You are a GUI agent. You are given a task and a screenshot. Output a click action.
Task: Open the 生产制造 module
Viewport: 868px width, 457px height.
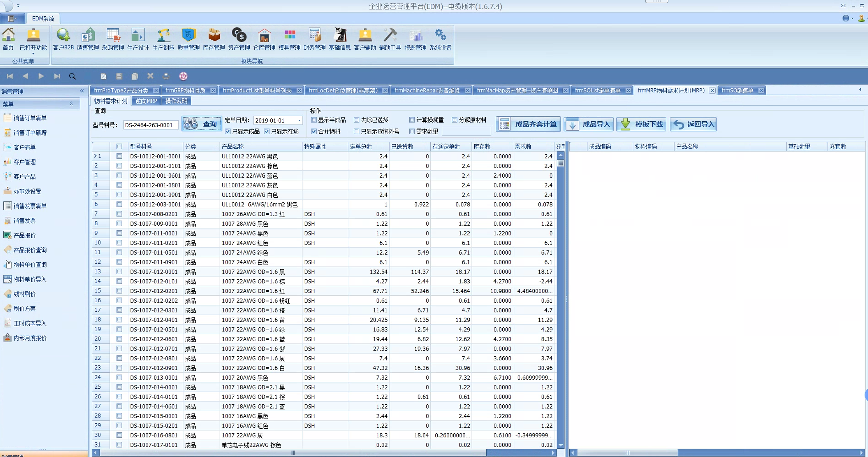coord(163,39)
